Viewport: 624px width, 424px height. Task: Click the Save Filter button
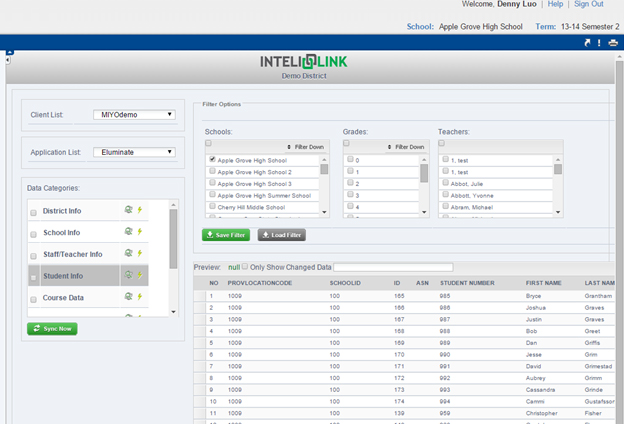pos(226,235)
